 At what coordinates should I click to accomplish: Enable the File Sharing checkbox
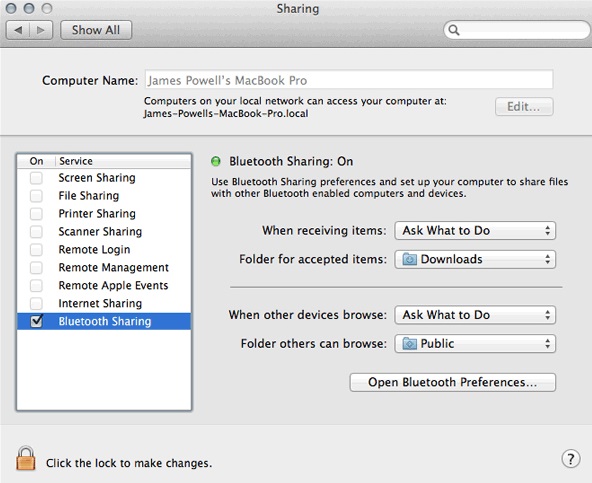(x=36, y=196)
